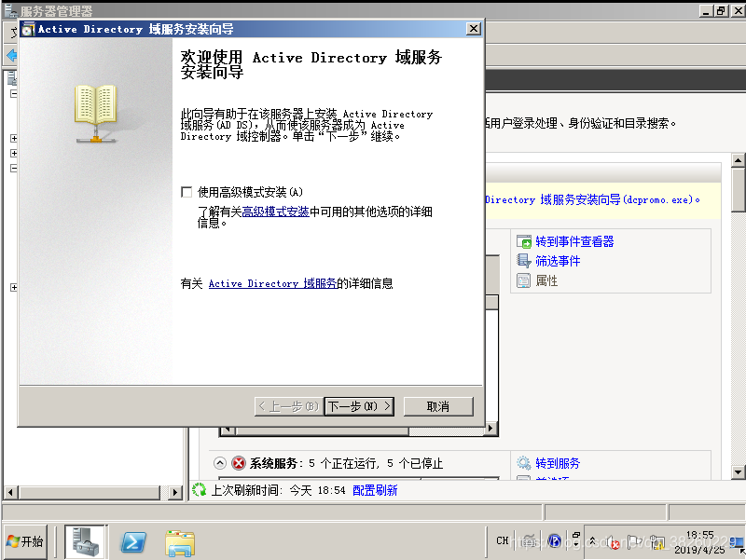Click the Server Manager taskbar icon
This screenshot has height=560, width=746.
[86, 542]
